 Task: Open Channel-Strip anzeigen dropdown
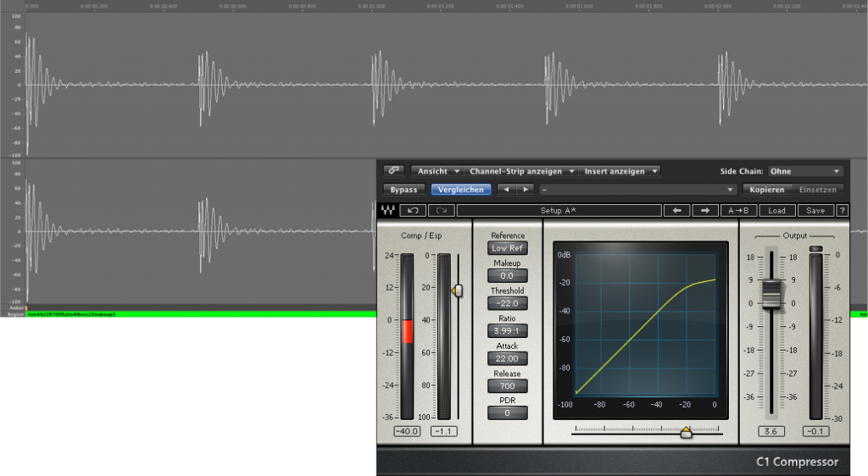pos(521,171)
